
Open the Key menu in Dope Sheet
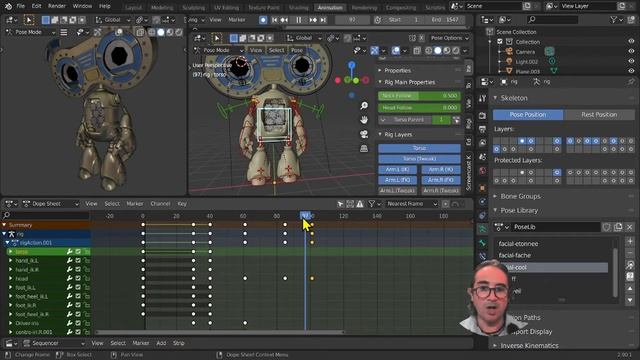coord(182,204)
